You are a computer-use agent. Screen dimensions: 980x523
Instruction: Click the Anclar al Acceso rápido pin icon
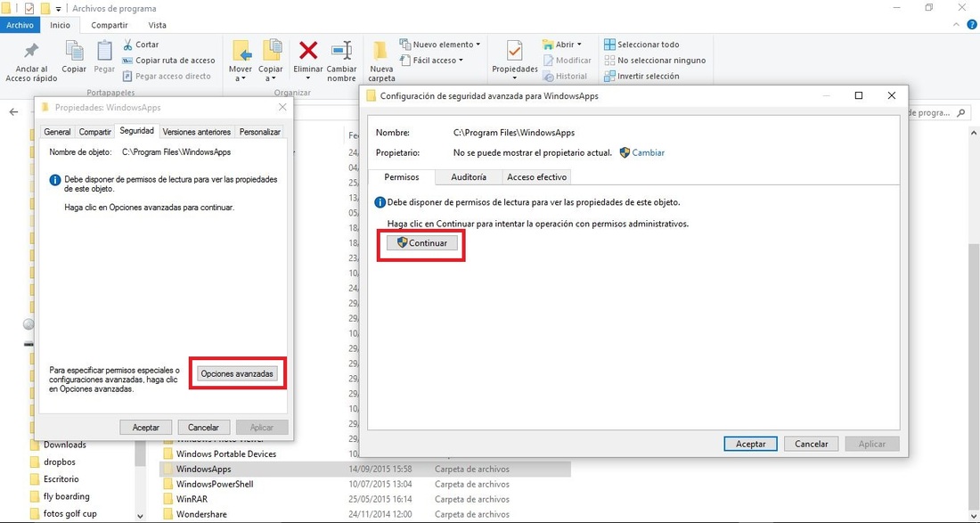pyautogui.click(x=30, y=52)
